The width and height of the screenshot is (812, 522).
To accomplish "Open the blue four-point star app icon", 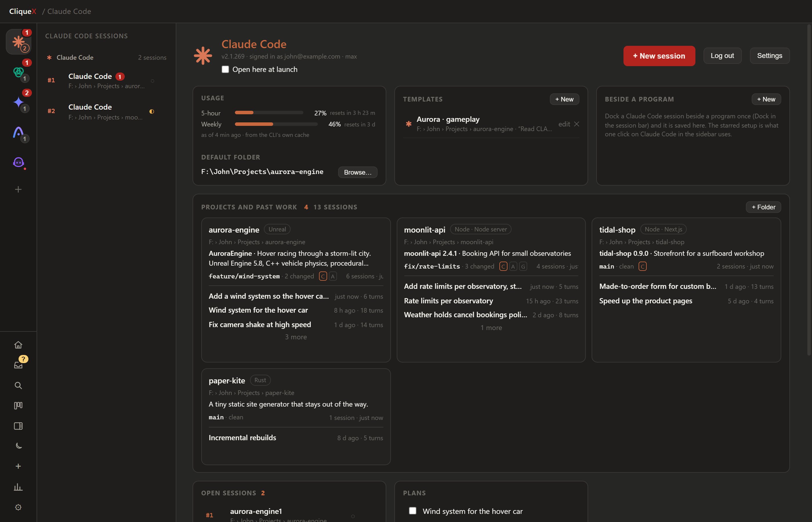I will tap(18, 102).
